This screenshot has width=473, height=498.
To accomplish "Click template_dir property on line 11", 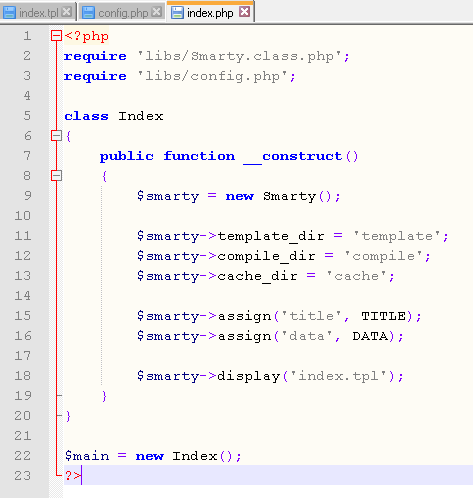I will click(271, 236).
